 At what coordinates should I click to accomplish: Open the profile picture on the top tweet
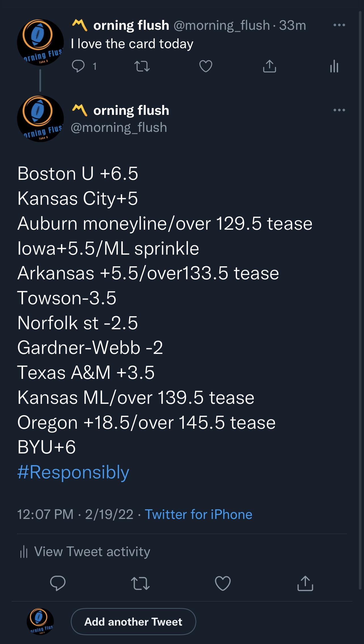[40, 43]
